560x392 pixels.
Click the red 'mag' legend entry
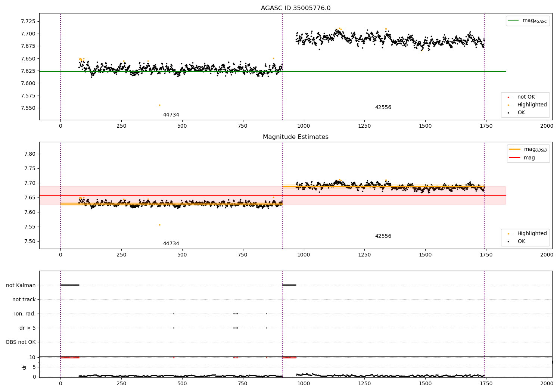[522, 158]
